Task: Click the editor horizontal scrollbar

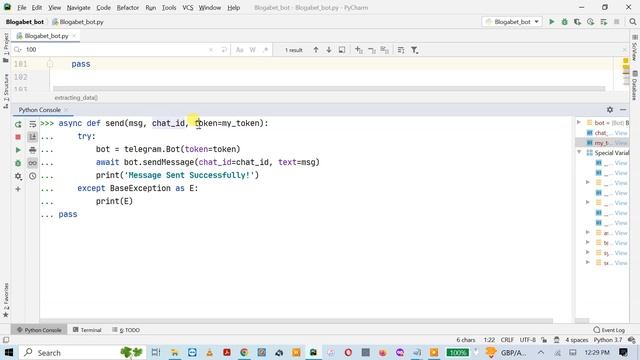Action: click(x=329, y=89)
